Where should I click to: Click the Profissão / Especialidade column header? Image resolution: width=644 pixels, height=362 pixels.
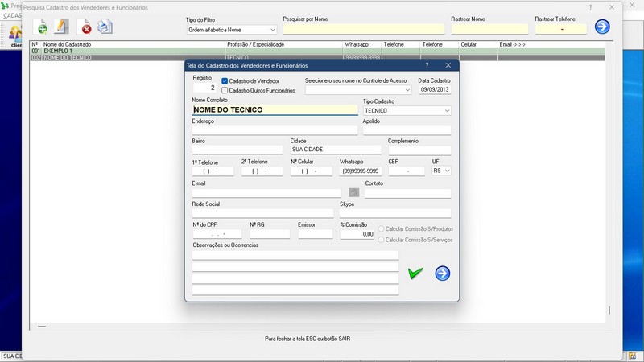255,44
